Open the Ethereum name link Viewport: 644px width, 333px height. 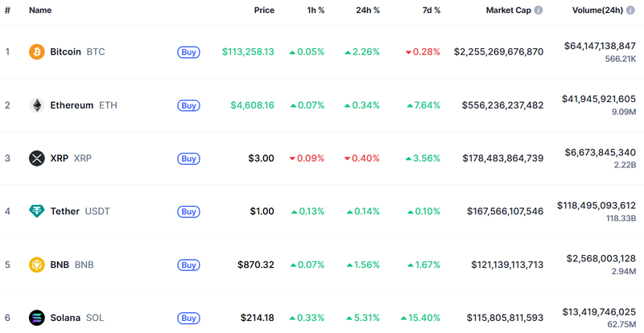pos(72,105)
